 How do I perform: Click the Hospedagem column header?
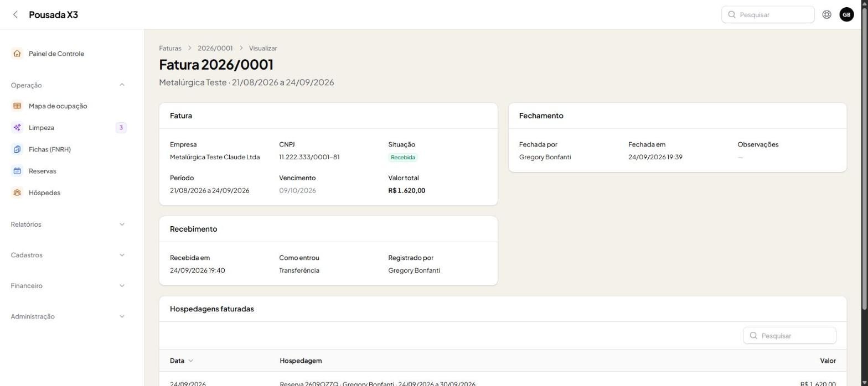(x=301, y=361)
